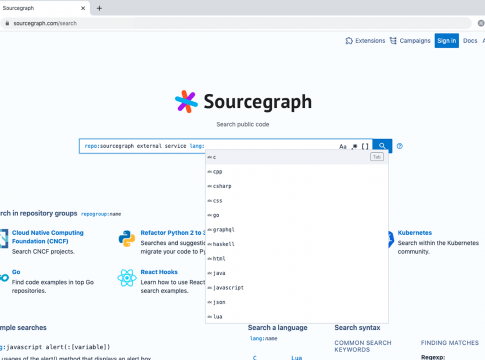Close the Sourcegraph browser tab
This screenshot has height=360, width=485.
pyautogui.click(x=83, y=8)
